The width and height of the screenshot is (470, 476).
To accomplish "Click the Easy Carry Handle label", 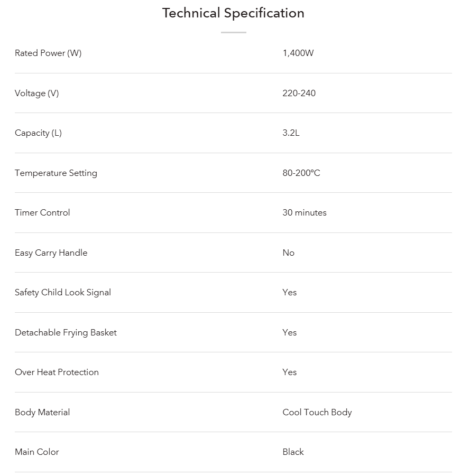I will click(x=51, y=253).
